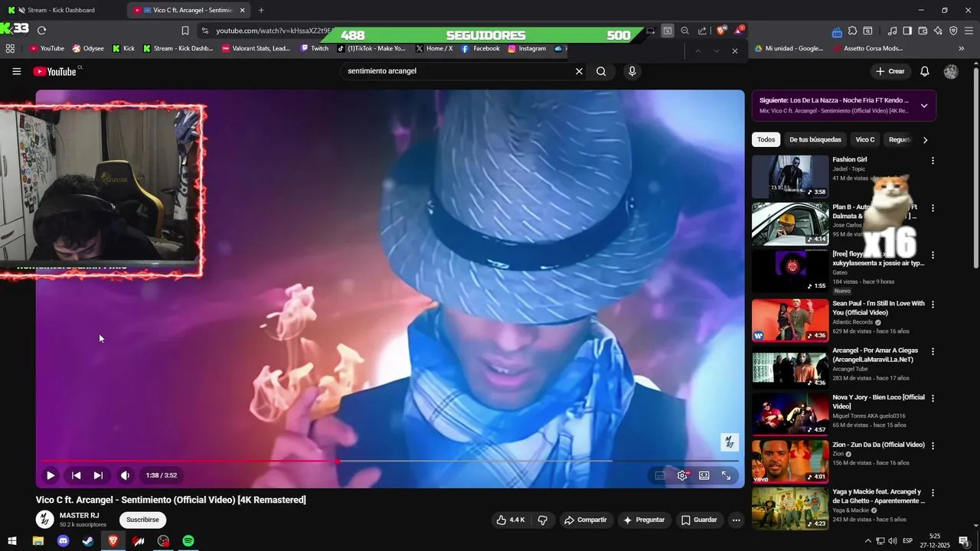Open options for Yaga y Mackie video
The image size is (980, 551).
click(x=933, y=493)
